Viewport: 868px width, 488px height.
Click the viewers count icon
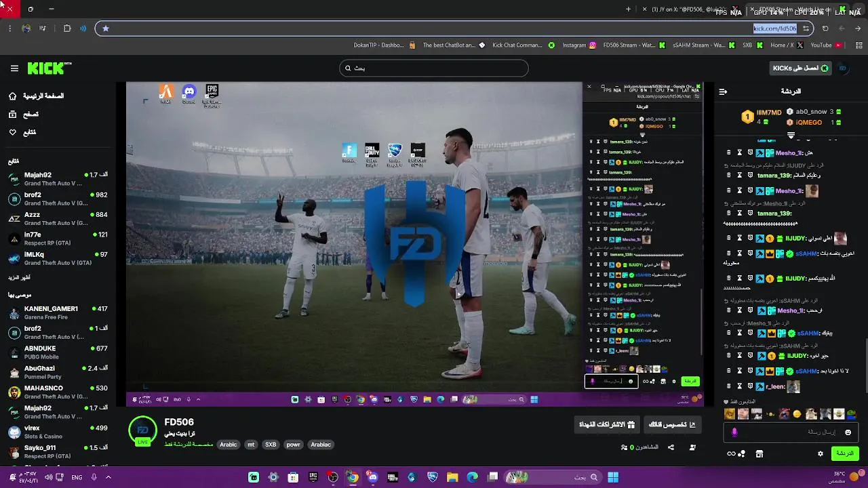click(624, 447)
